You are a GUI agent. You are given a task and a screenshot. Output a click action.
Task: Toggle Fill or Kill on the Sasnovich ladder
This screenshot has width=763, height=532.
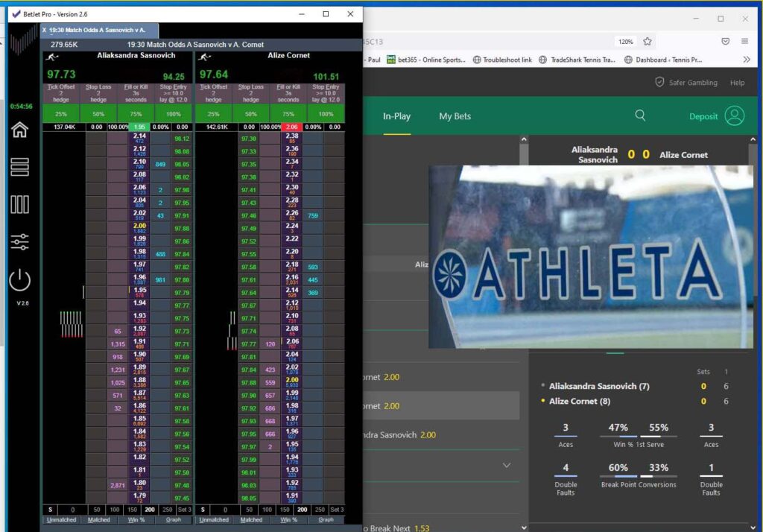coord(136,93)
